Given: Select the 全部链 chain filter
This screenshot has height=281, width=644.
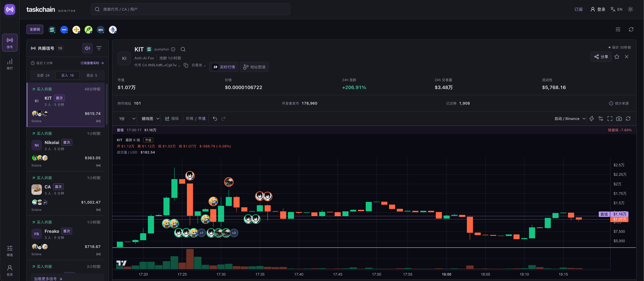Looking at the screenshot, I should click(35, 30).
